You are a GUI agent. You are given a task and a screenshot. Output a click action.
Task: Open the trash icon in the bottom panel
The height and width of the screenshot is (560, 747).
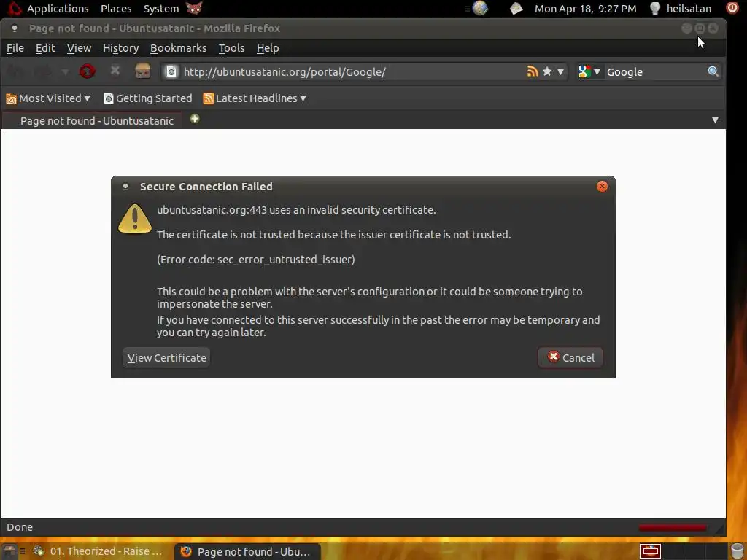(737, 551)
